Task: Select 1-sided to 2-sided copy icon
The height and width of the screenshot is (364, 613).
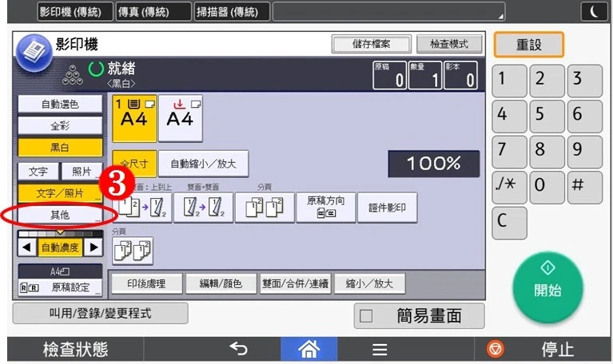Action: (x=144, y=208)
